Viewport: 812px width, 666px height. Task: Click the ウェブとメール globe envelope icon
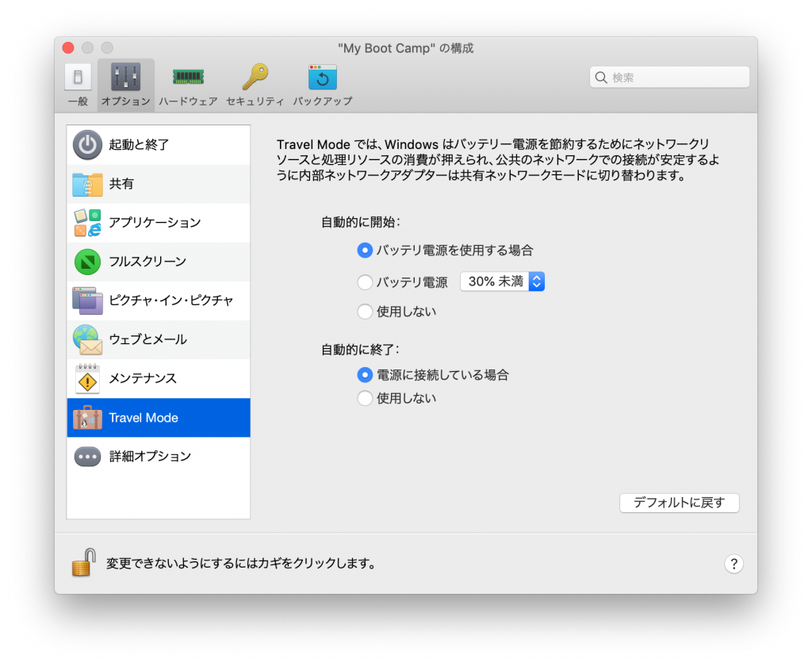coord(87,339)
